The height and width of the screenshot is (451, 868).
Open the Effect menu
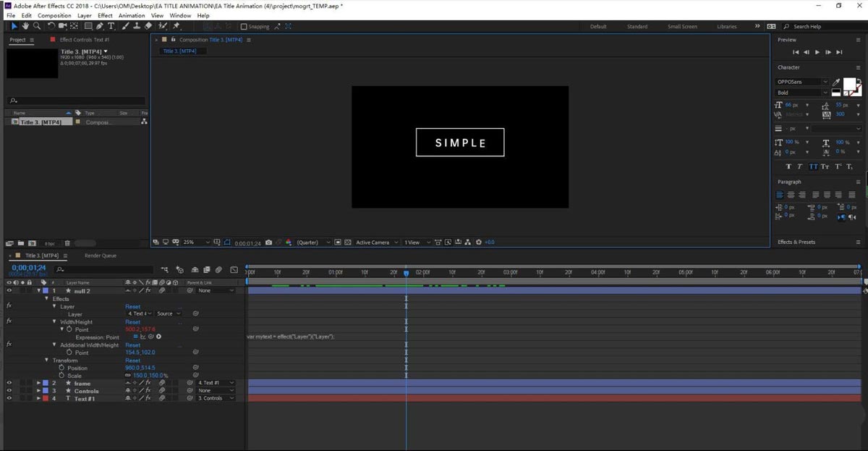tap(105, 15)
